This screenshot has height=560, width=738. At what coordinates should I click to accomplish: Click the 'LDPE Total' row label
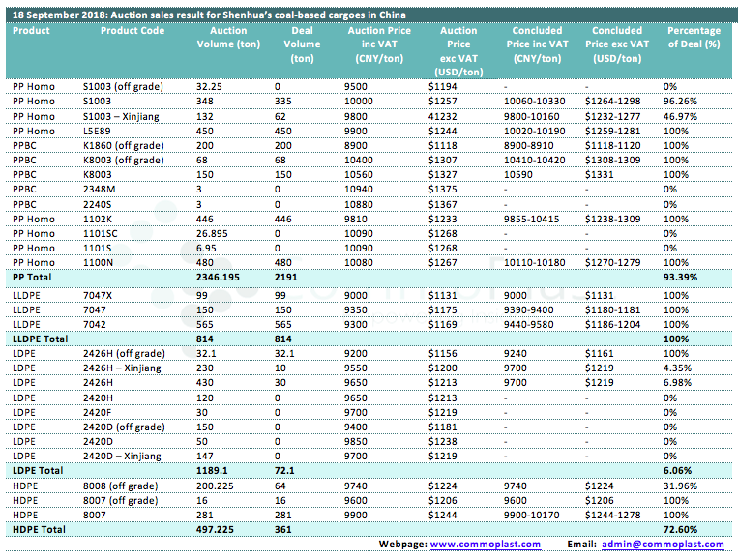pyautogui.click(x=37, y=470)
